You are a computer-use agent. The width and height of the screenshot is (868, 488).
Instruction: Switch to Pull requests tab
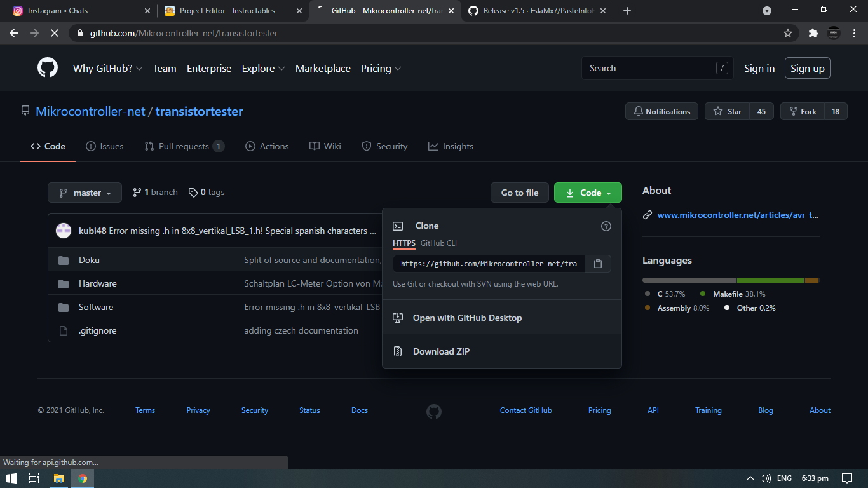coord(184,146)
